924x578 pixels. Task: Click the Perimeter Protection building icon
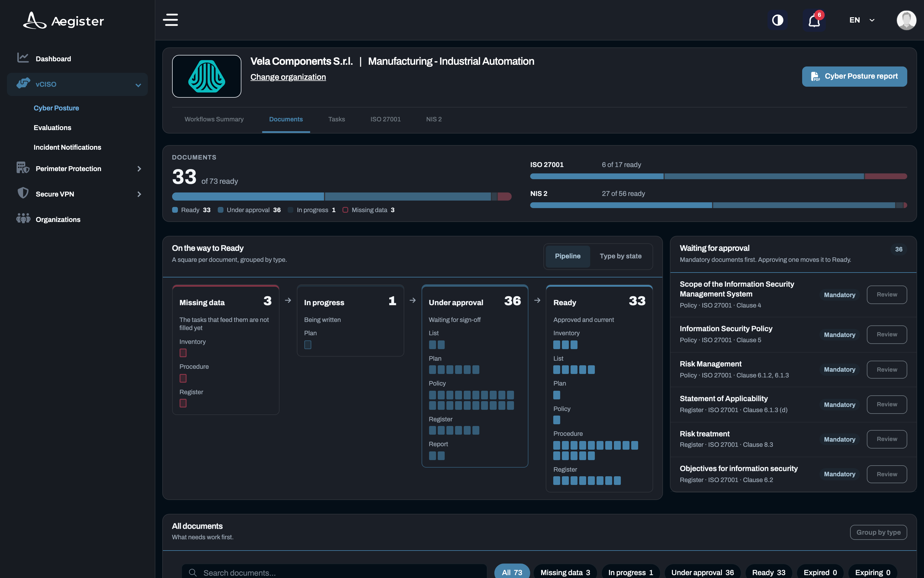[x=23, y=168]
